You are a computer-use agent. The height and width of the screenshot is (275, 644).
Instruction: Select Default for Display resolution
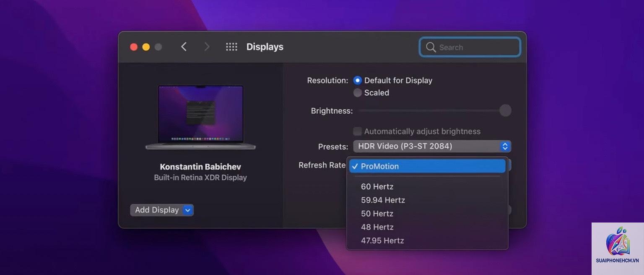pyautogui.click(x=358, y=80)
